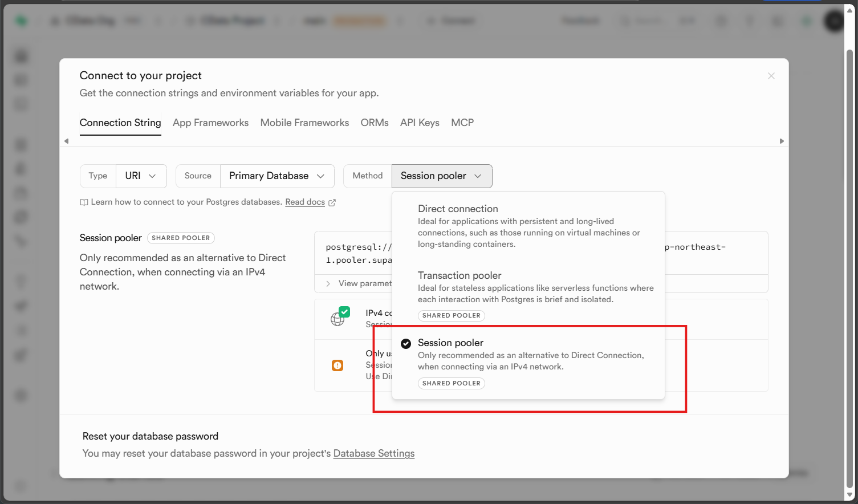Open the Type URI dropdown
Screen dimensions: 858x504
pyautogui.click(x=141, y=176)
